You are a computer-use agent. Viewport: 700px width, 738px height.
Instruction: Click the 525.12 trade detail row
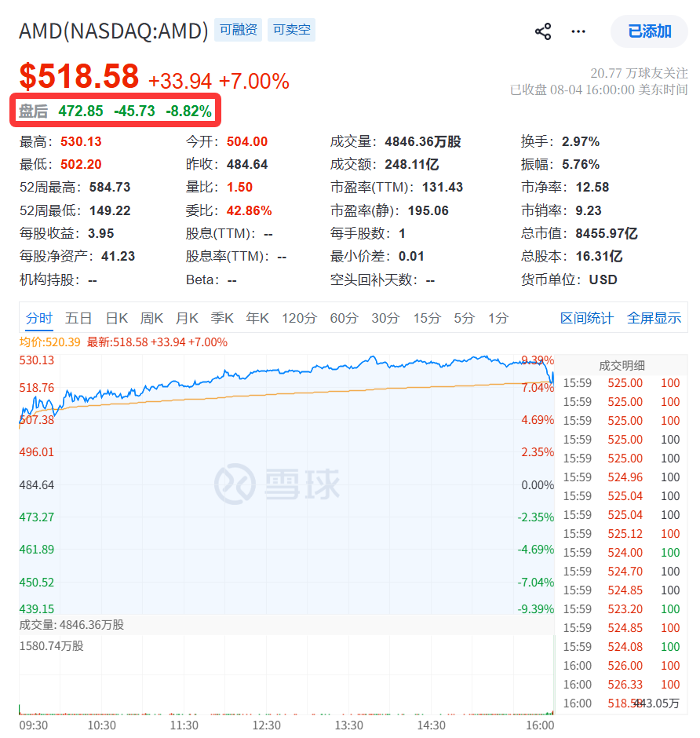(x=621, y=534)
